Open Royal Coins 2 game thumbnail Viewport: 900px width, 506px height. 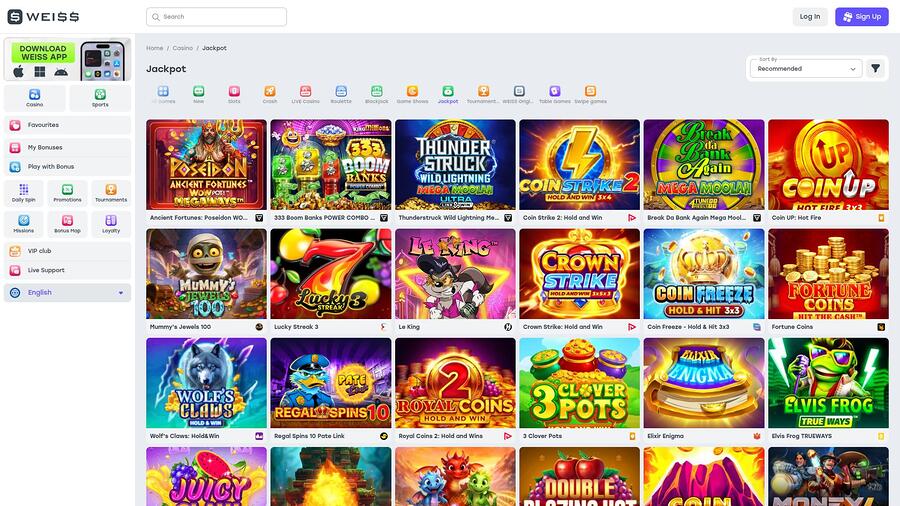coord(455,383)
